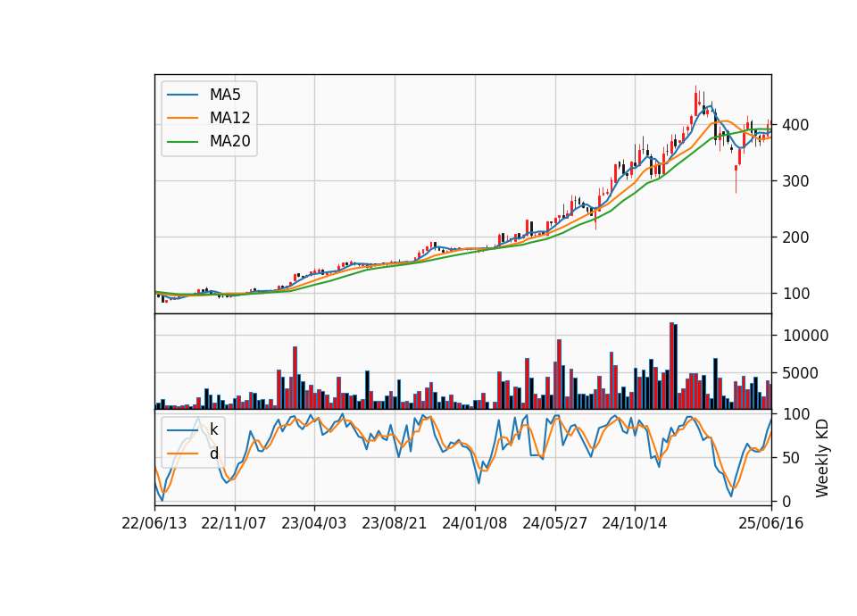Image resolution: width=857 pixels, height=616 pixels.
Task: Click the green MA20 legend line sample
Action: [x=182, y=141]
